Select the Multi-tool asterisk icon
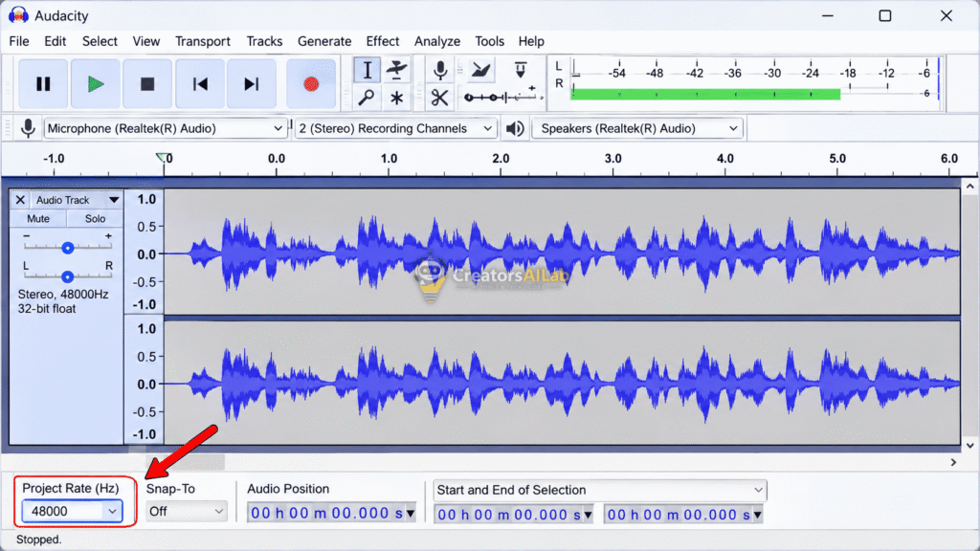Viewport: 980px width, 551px height. tap(396, 99)
